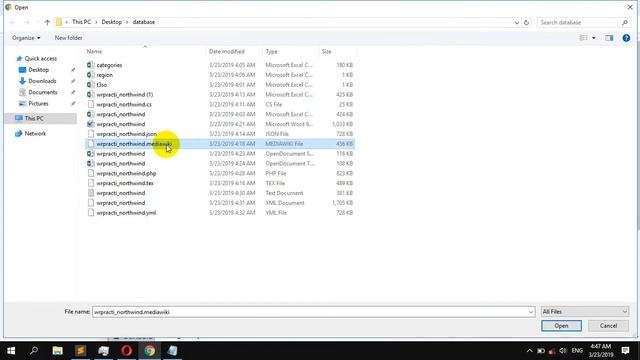Open the Organize dropdown menu

coord(26,38)
